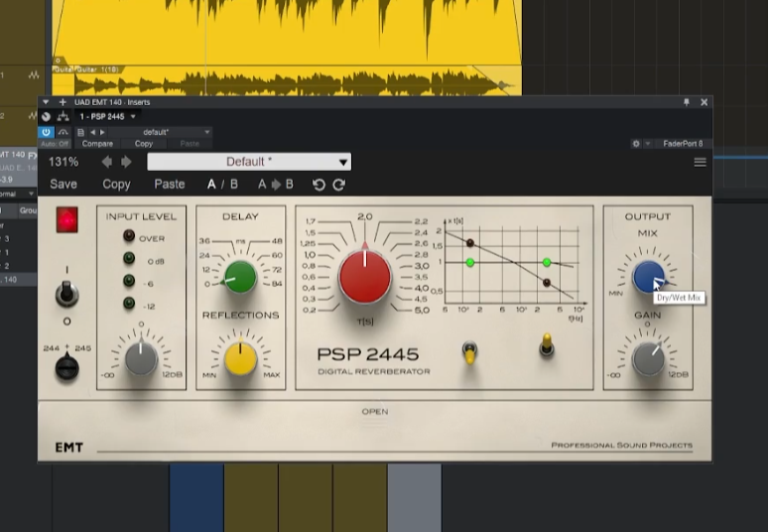
Task: Expand arrow next to gear icon
Action: pyautogui.click(x=648, y=144)
